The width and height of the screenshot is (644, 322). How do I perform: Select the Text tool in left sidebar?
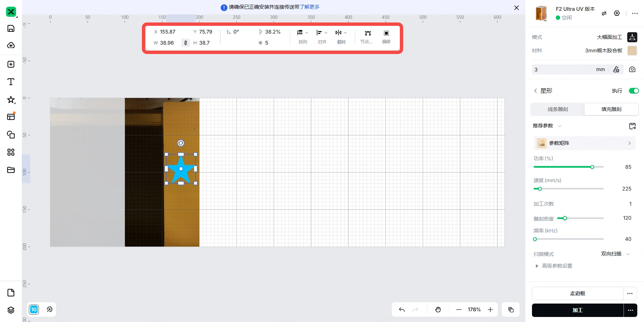(x=11, y=82)
